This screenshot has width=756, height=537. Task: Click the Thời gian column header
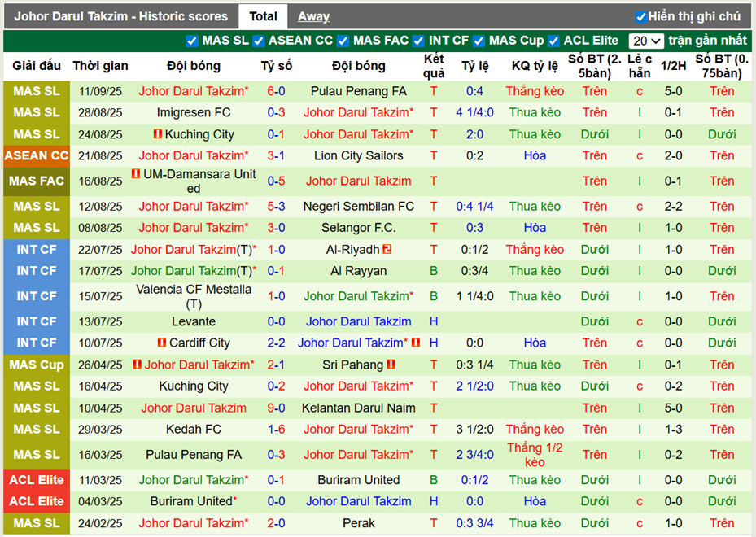click(100, 66)
